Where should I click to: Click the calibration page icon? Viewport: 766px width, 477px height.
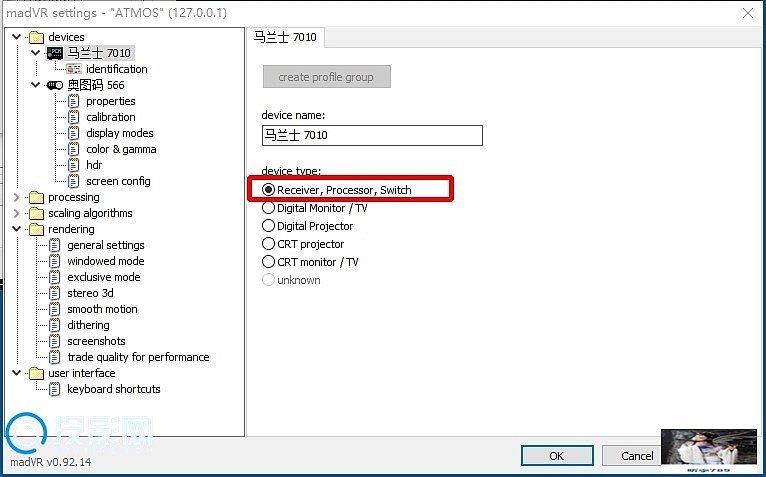[73, 117]
